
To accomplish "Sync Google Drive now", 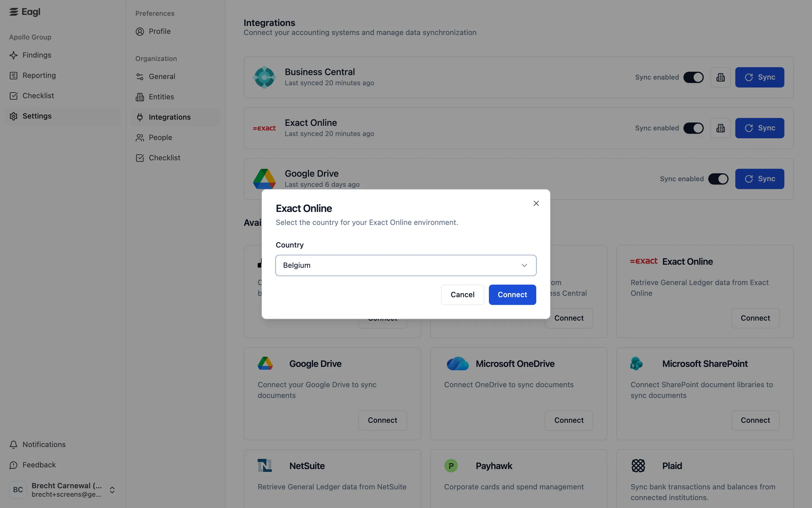I will [760, 179].
